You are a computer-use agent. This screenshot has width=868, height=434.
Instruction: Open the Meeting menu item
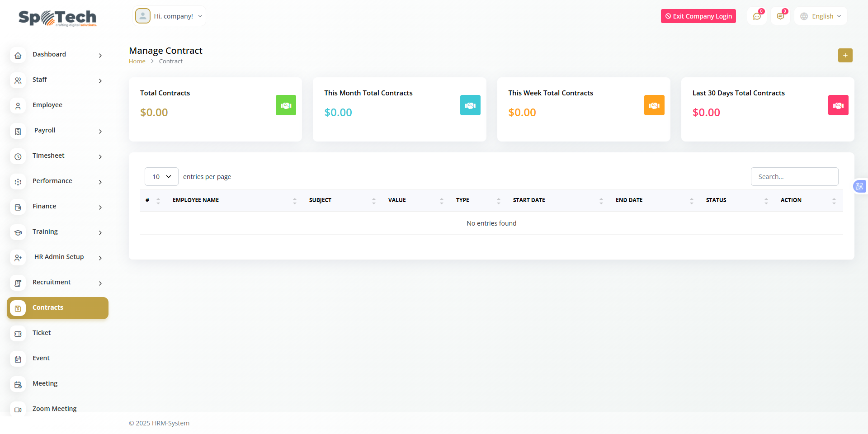pyautogui.click(x=45, y=383)
